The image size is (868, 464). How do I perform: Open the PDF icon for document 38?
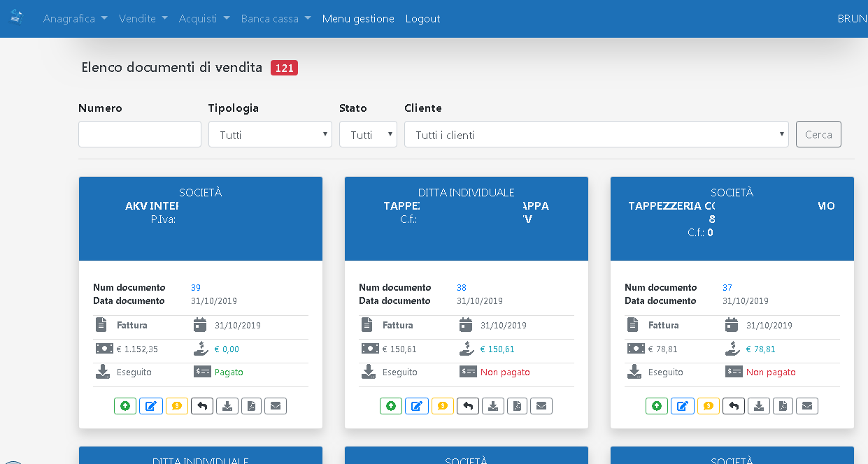click(x=517, y=406)
